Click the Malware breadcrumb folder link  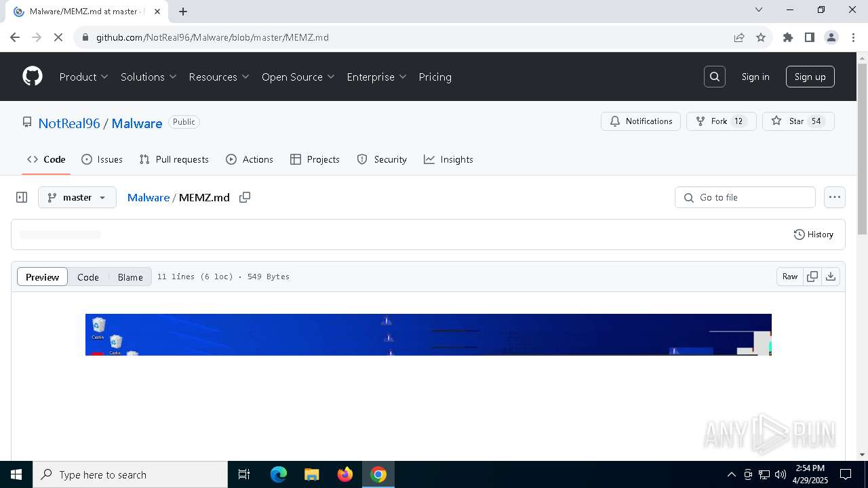coord(149,197)
